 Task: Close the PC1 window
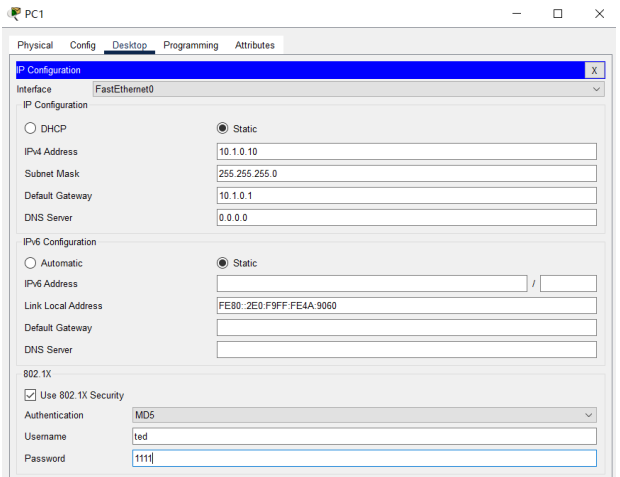tap(599, 13)
